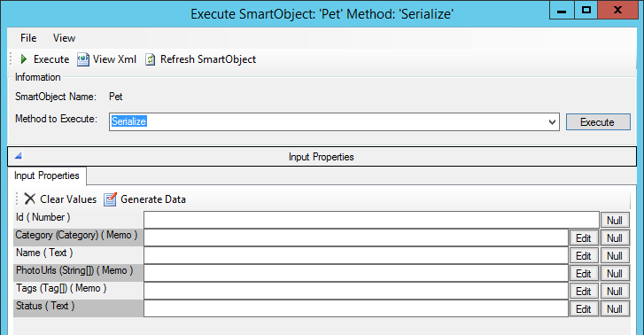The width and height of the screenshot is (644, 335).
Task: Open the Method to Execute dropdown arrow
Action: coord(552,122)
